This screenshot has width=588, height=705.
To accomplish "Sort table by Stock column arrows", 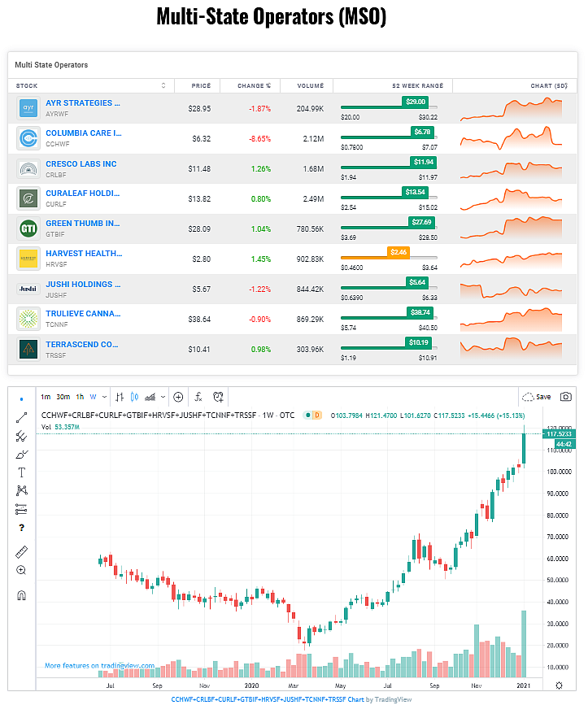I will pos(163,85).
